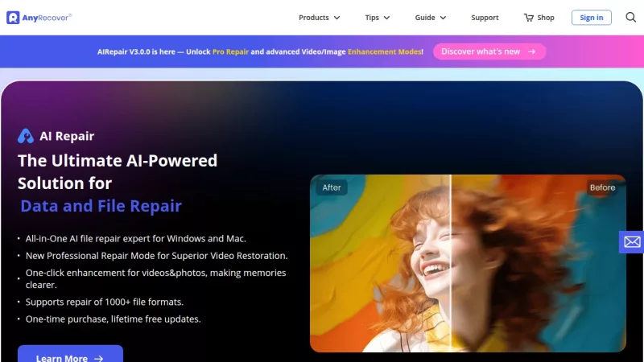Expand the Guide dropdown chevron
Image resolution: width=644 pixels, height=362 pixels.
pos(443,18)
